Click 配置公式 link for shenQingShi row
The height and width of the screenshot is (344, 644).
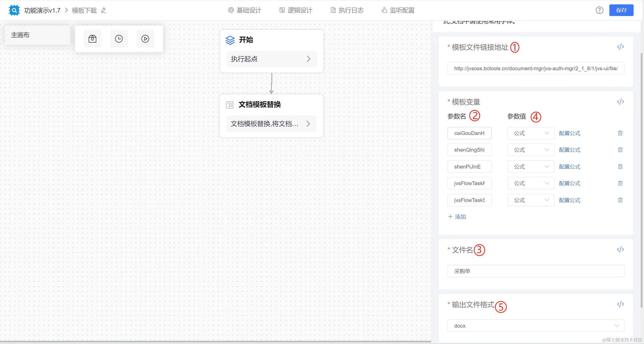pos(570,150)
